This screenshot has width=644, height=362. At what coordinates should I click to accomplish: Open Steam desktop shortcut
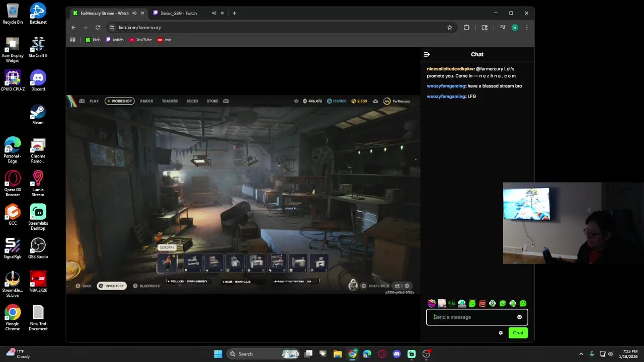point(38,114)
